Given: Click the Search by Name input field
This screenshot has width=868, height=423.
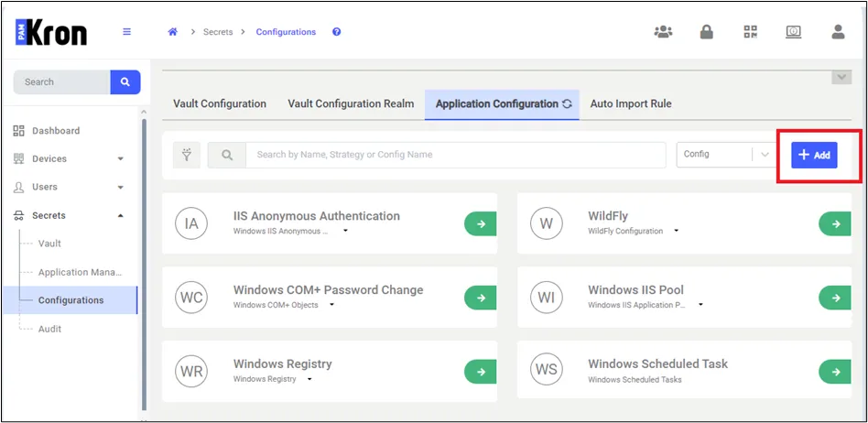Looking at the screenshot, I should click(x=455, y=155).
